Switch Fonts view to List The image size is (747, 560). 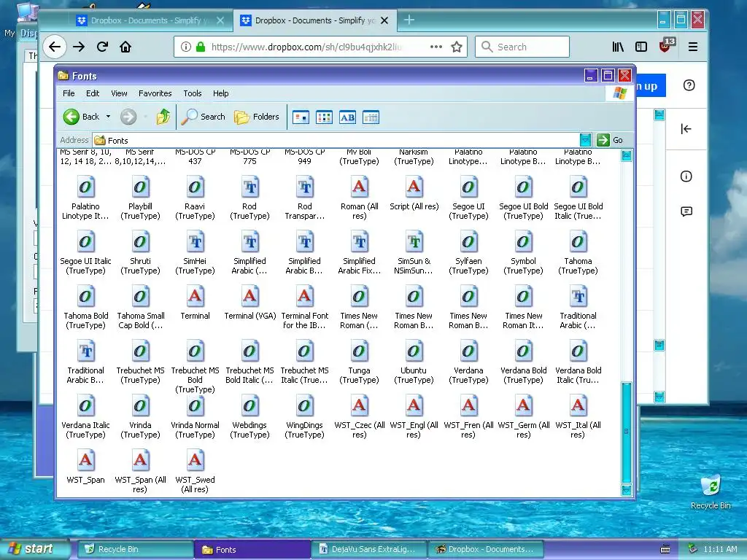pyautogui.click(x=324, y=117)
